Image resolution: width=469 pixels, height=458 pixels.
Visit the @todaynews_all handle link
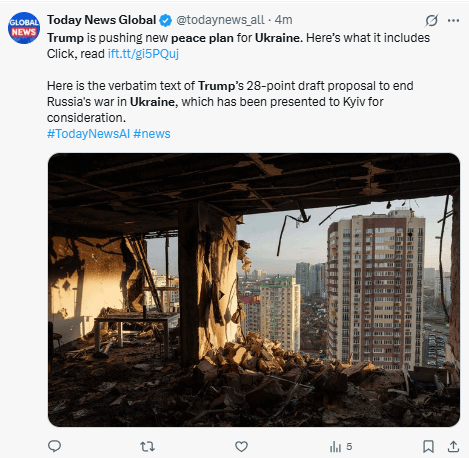tap(220, 20)
